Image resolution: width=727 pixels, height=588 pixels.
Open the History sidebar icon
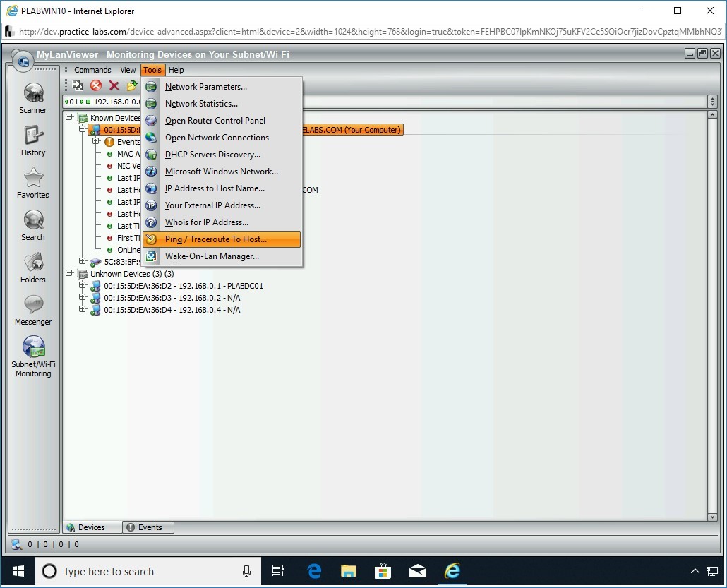tap(33, 136)
